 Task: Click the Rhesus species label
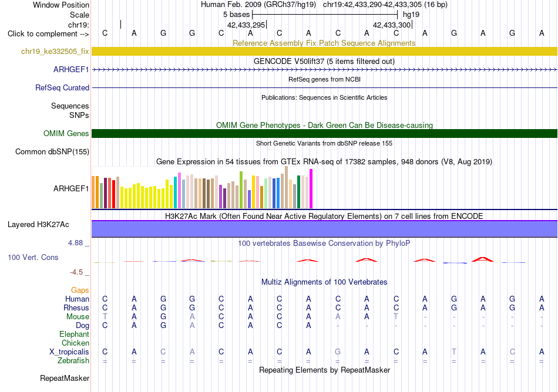pyautogui.click(x=76, y=307)
